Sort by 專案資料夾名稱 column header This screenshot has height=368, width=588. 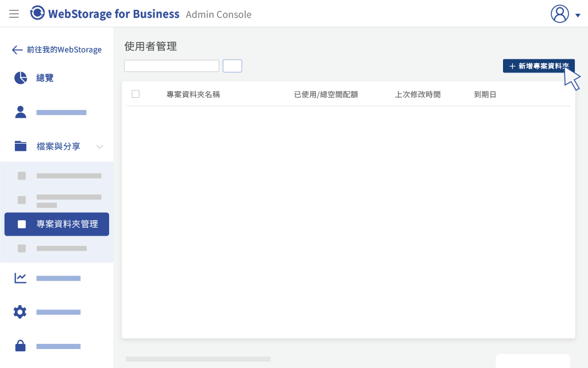click(193, 95)
